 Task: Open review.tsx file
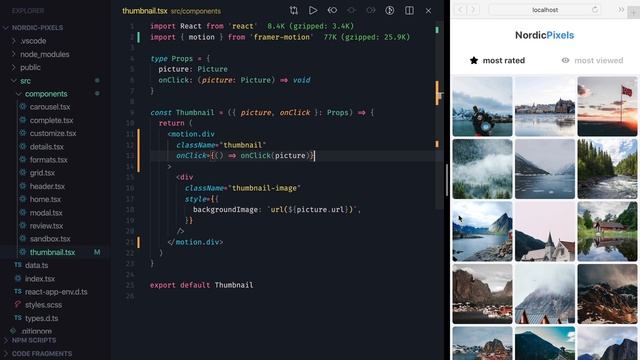point(46,226)
